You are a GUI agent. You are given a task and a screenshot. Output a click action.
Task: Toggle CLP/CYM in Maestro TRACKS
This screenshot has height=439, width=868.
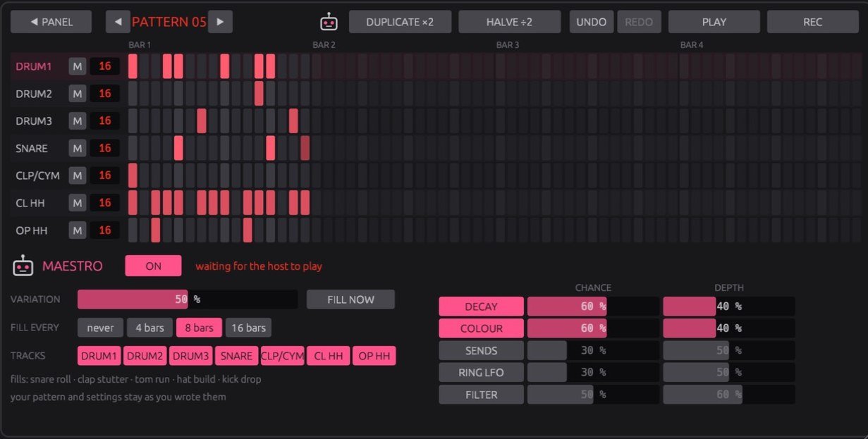[283, 356]
